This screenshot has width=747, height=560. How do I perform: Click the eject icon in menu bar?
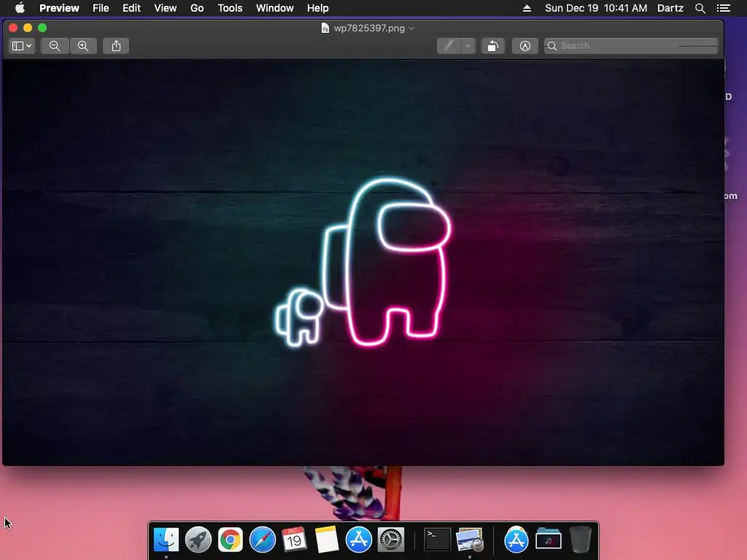coord(527,8)
